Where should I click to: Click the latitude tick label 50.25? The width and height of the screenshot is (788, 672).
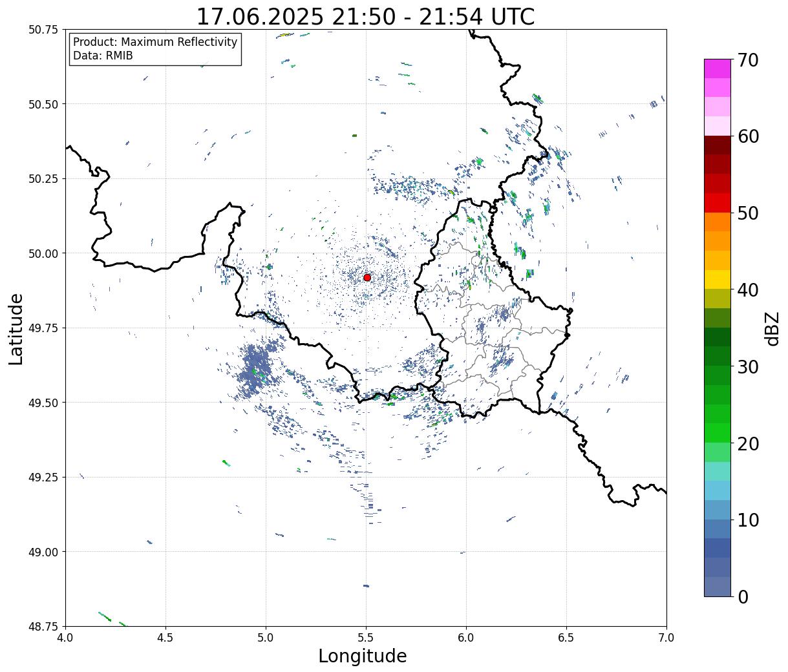(43, 179)
